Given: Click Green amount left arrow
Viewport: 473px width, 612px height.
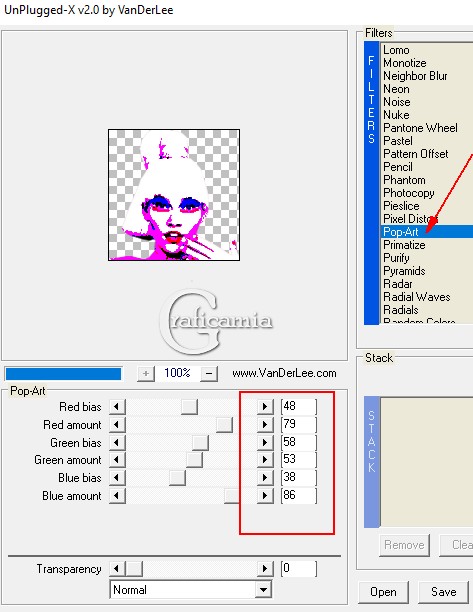Looking at the screenshot, I should tap(117, 460).
